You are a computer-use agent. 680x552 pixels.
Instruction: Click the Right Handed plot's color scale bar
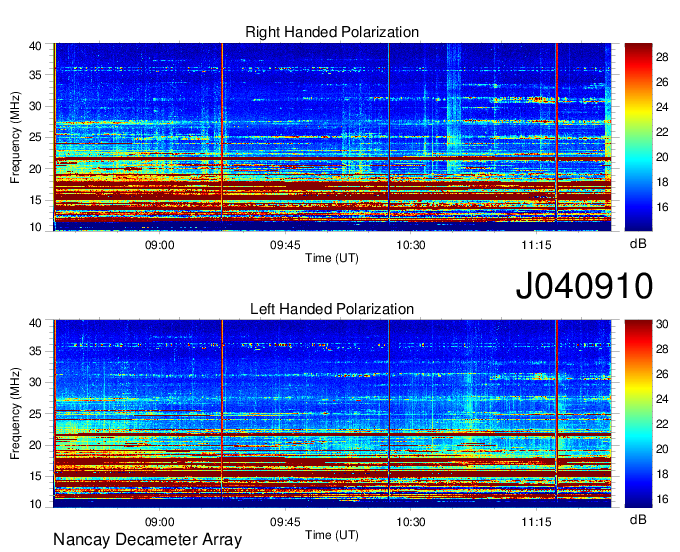tap(638, 137)
